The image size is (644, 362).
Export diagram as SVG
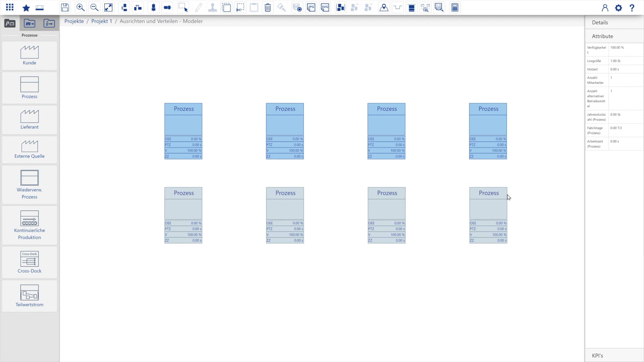tap(325, 7)
